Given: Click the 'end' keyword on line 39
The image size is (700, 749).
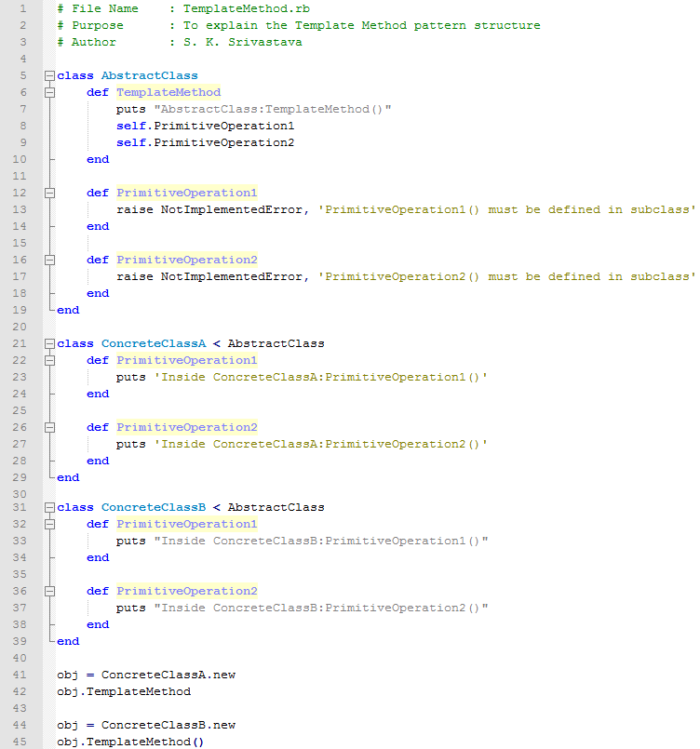Looking at the screenshot, I should [68, 641].
